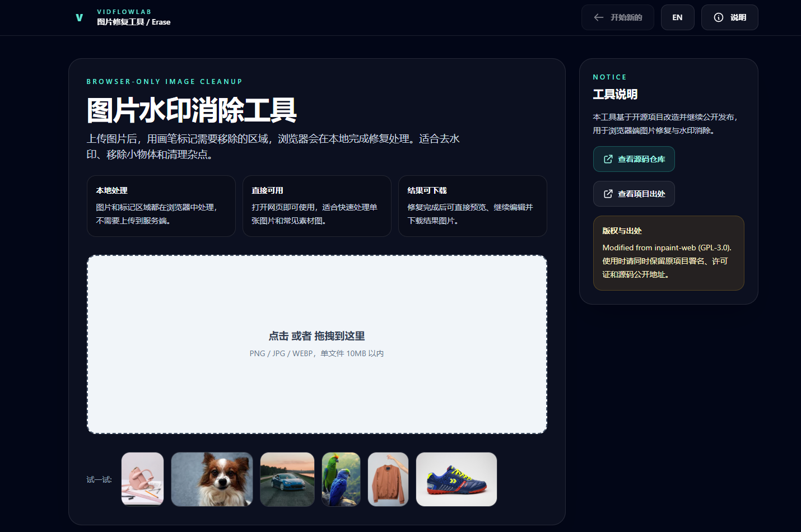Switch the language with the EN button

tap(677, 17)
